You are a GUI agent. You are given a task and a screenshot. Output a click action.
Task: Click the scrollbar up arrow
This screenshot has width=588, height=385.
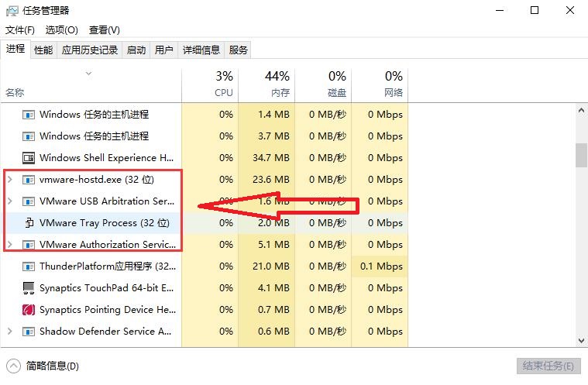click(581, 111)
